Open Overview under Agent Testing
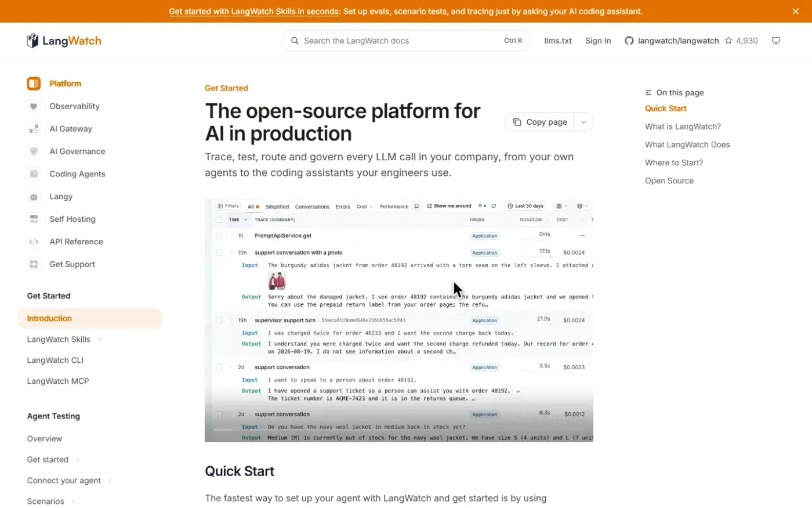 pyautogui.click(x=44, y=438)
